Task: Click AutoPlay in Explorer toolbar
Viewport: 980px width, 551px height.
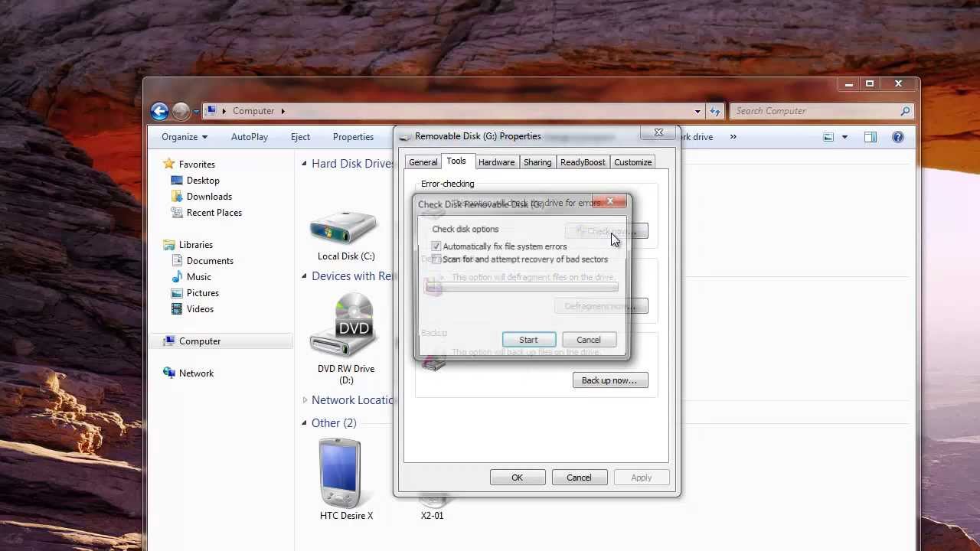Action: click(x=250, y=137)
